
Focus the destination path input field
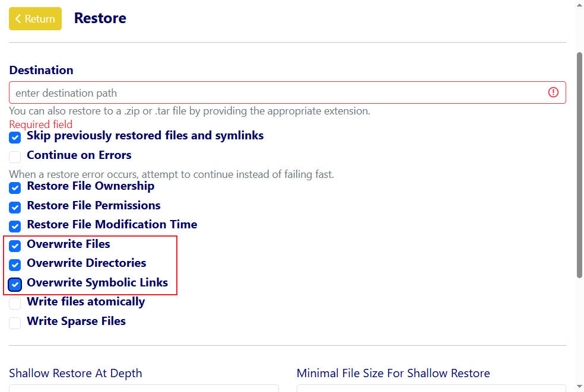pos(273,93)
